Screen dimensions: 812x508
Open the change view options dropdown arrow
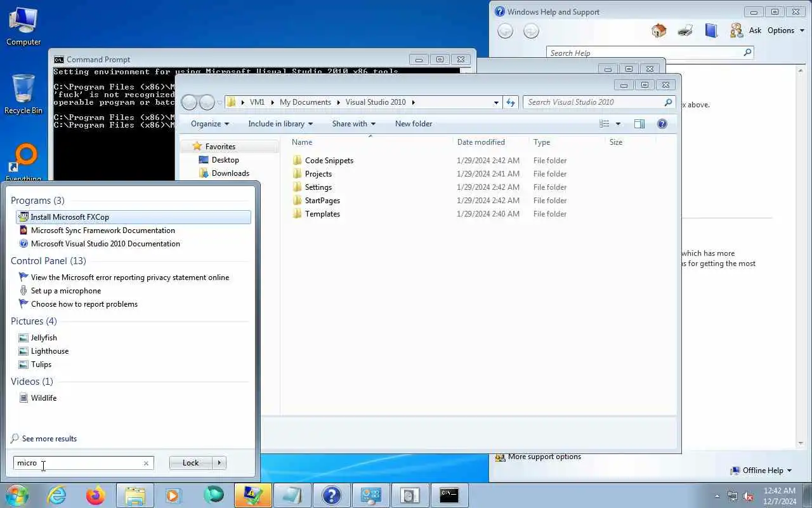point(618,124)
